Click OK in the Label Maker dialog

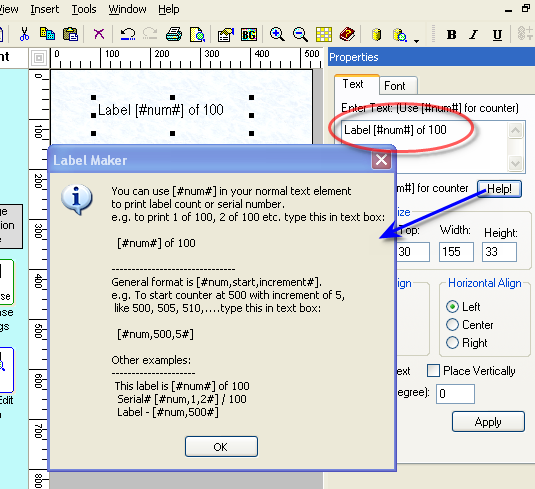tap(221, 446)
